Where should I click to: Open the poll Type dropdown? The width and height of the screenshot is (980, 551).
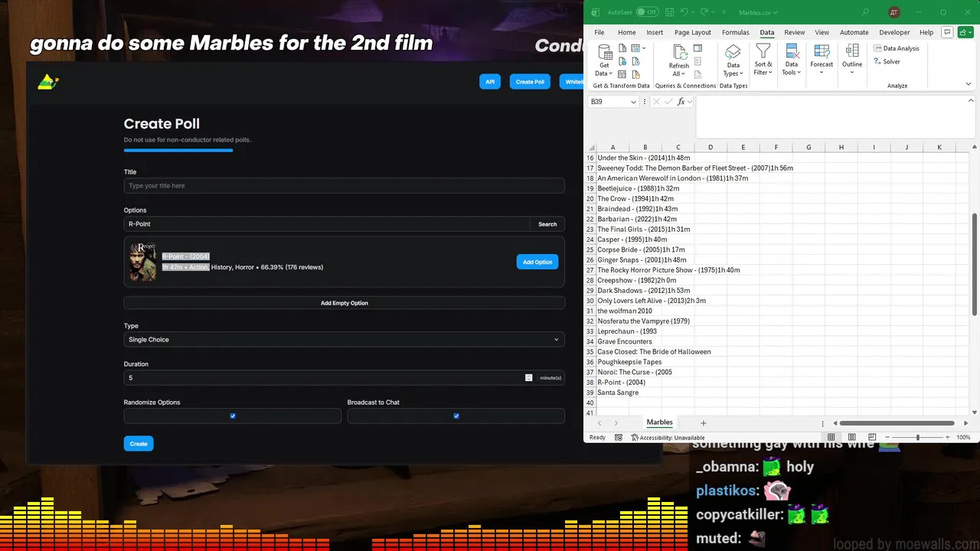(345, 340)
